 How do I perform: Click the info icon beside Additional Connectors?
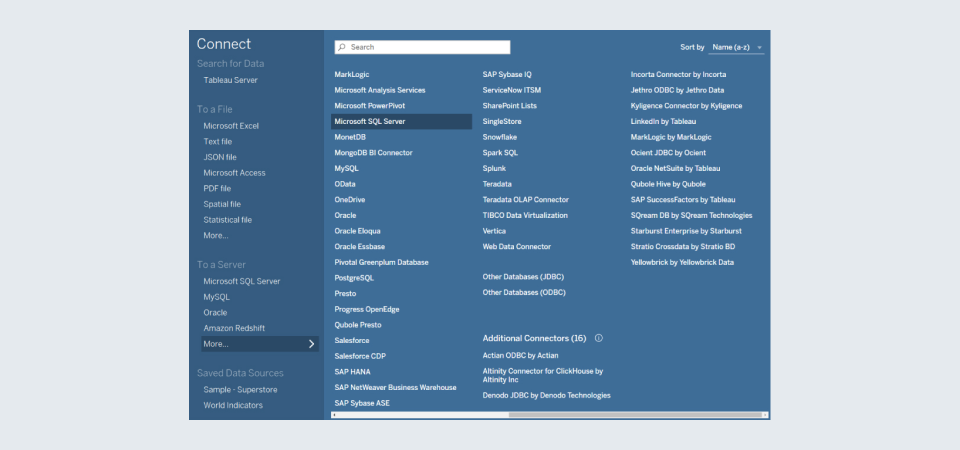[x=599, y=338]
